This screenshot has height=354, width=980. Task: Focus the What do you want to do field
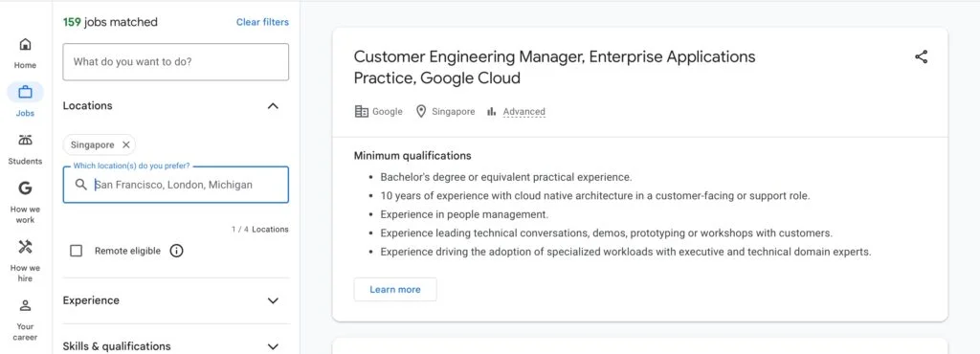pyautogui.click(x=176, y=62)
